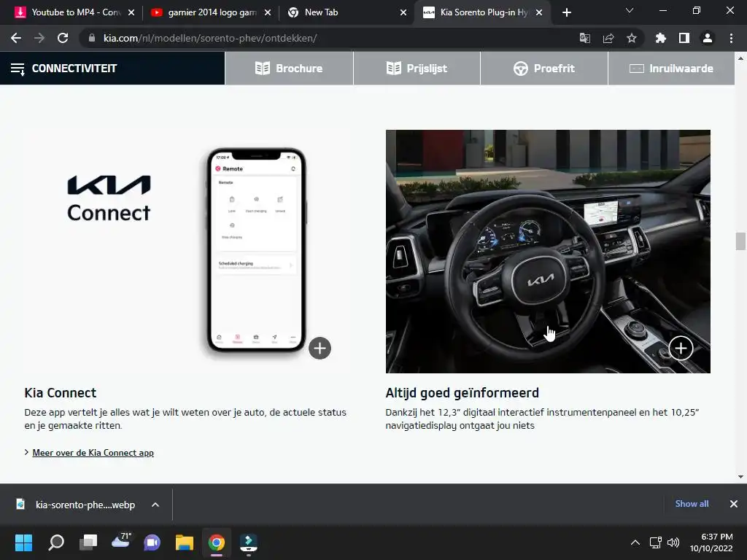The image size is (747, 560).
Task: Close the Youtube to MP4 tab
Action: [x=131, y=12]
